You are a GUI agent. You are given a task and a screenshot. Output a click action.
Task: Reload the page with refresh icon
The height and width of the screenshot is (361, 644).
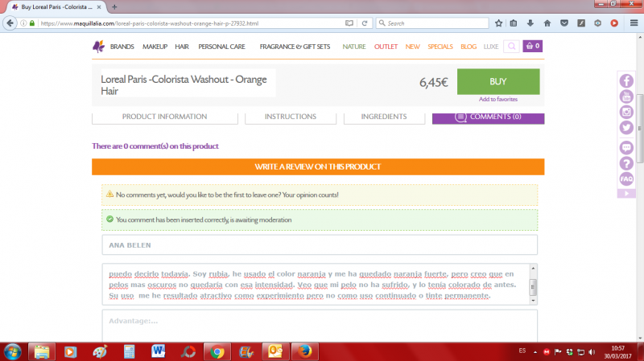point(365,23)
